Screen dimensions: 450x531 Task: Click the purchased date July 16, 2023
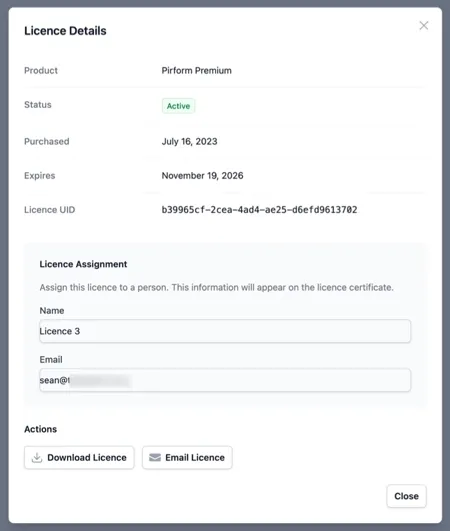(x=189, y=141)
